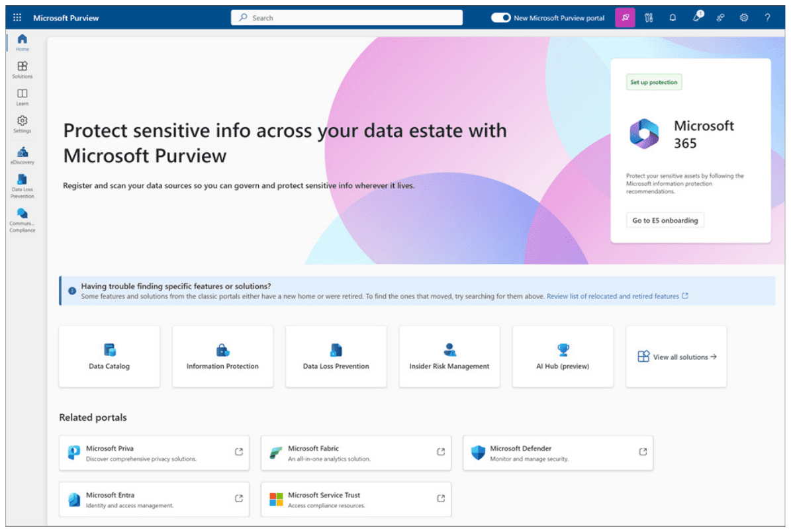Image resolution: width=791 pixels, height=532 pixels.
Task: Open the Microsoft Priva portal link
Action: [154, 453]
